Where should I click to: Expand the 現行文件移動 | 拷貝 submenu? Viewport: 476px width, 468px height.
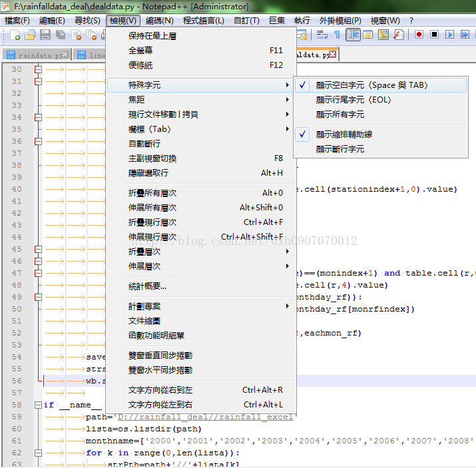pyautogui.click(x=201, y=115)
